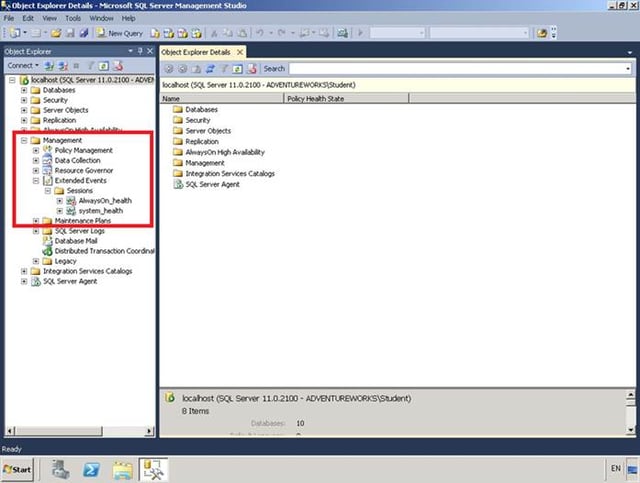Open the Help menu
640x483 pixels.
coord(129,18)
